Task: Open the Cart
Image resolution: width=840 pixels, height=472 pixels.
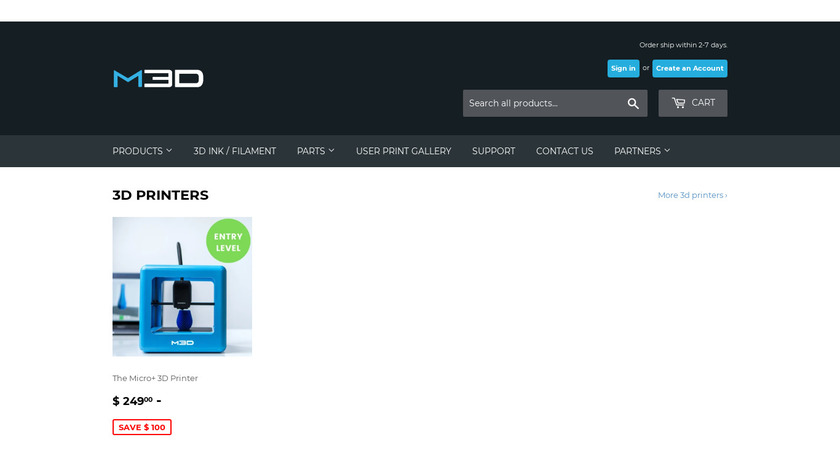Action: [693, 103]
